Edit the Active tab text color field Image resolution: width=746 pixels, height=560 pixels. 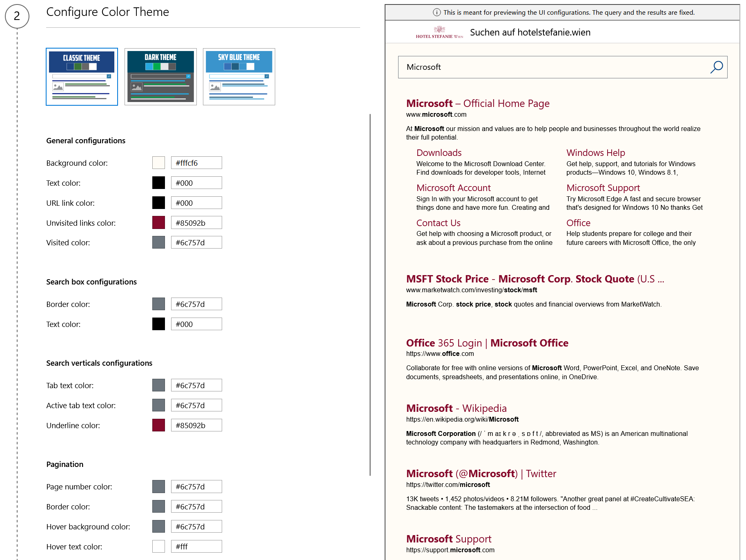pyautogui.click(x=196, y=405)
